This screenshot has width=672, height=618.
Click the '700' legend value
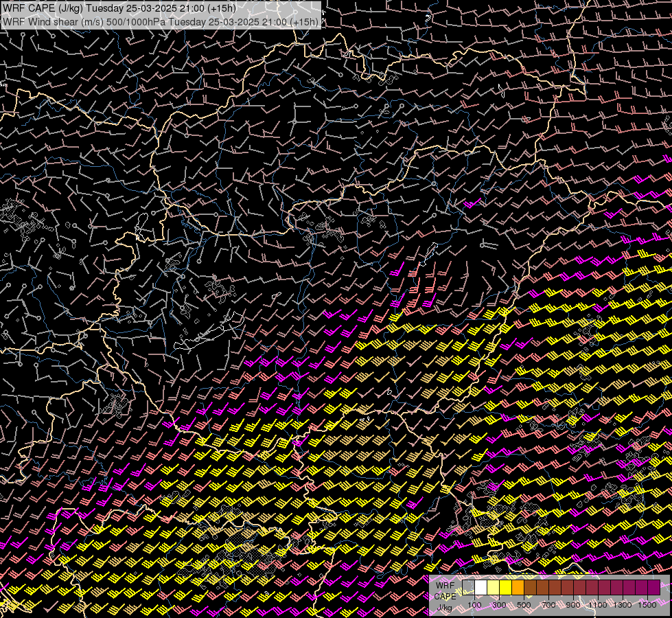(548, 605)
